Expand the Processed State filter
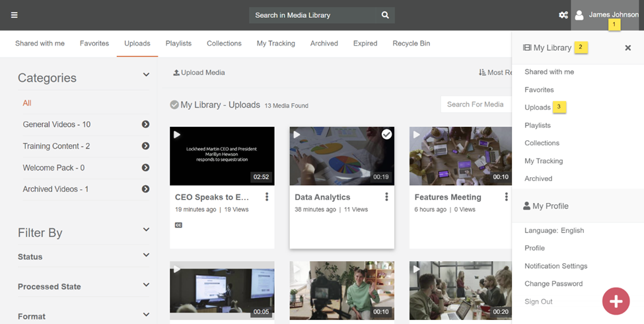This screenshot has height=324, width=644. (146, 285)
